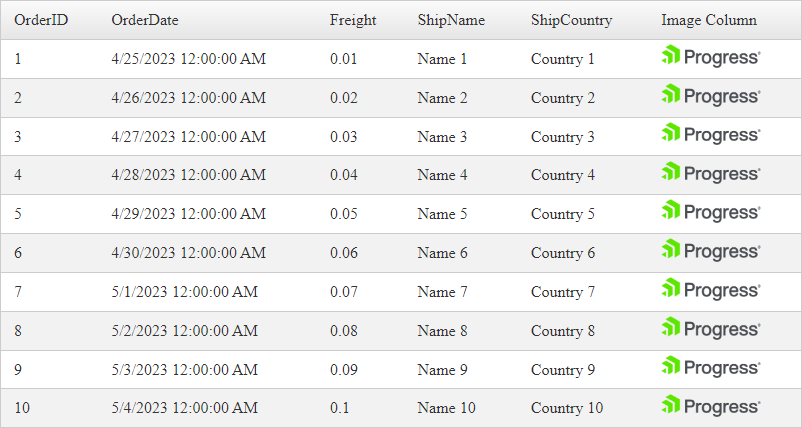Select the Name 4 cell
Image resolution: width=802 pixels, height=428 pixels.
[443, 175]
